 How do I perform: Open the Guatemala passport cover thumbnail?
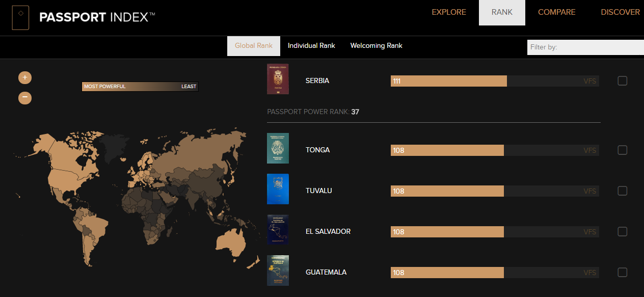tap(278, 271)
